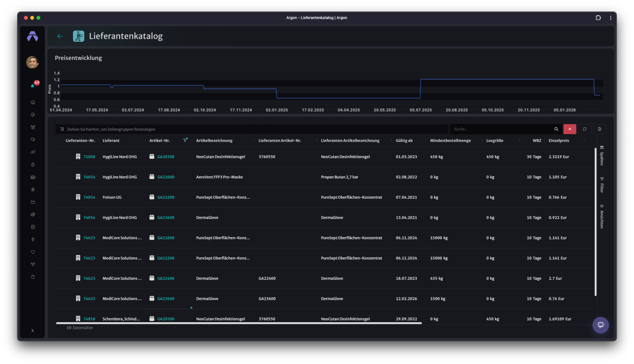Open the Filter side panel

602,185
